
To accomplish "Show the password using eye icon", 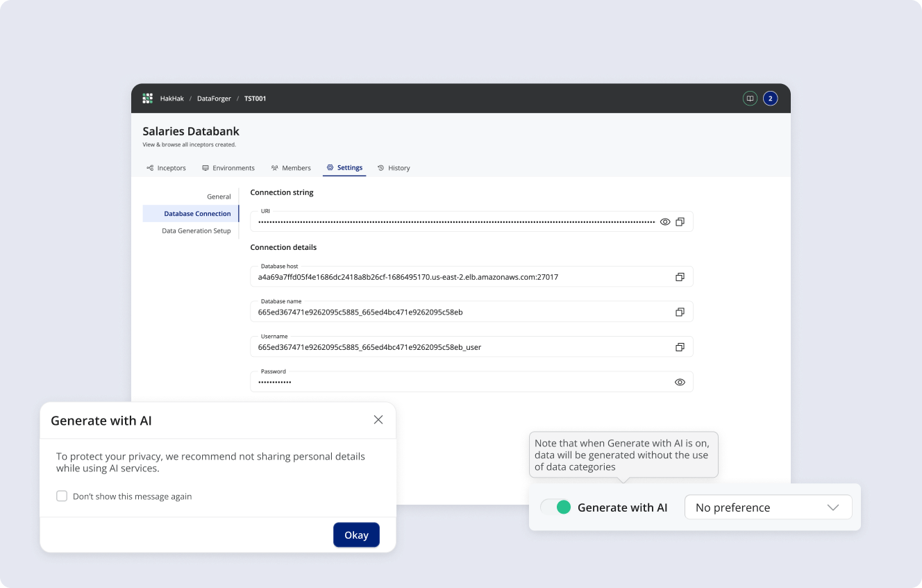I will 680,383.
